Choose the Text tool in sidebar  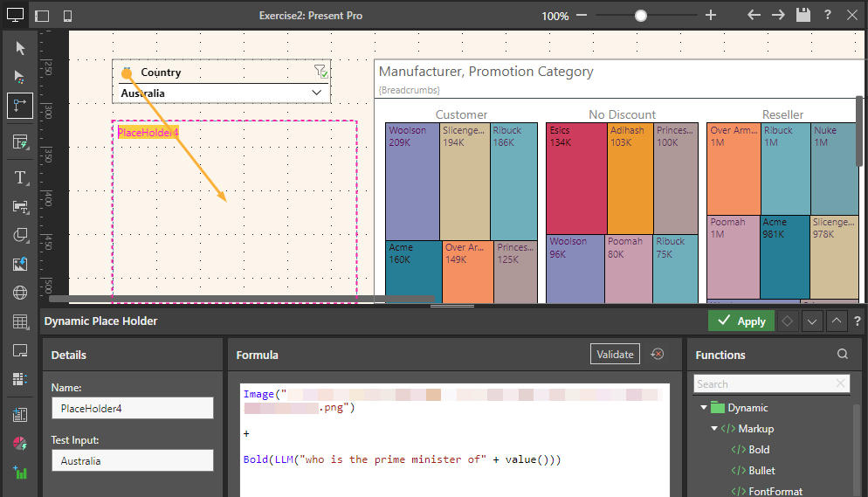coord(20,177)
